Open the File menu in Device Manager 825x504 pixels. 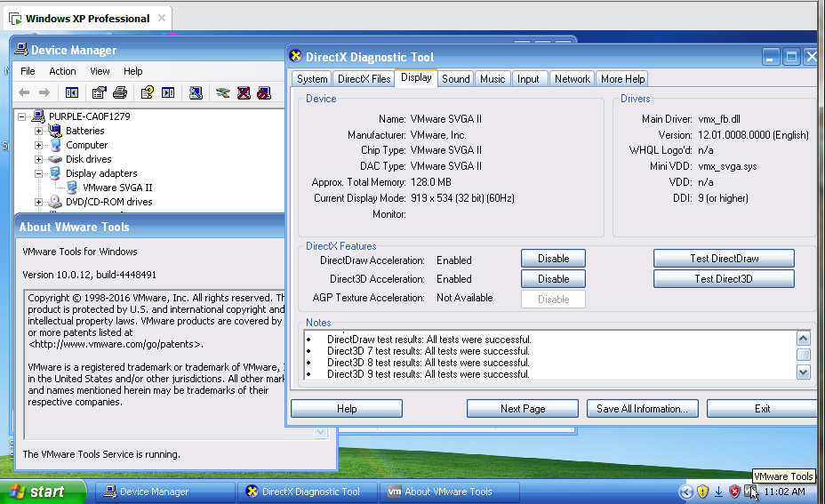(x=28, y=71)
